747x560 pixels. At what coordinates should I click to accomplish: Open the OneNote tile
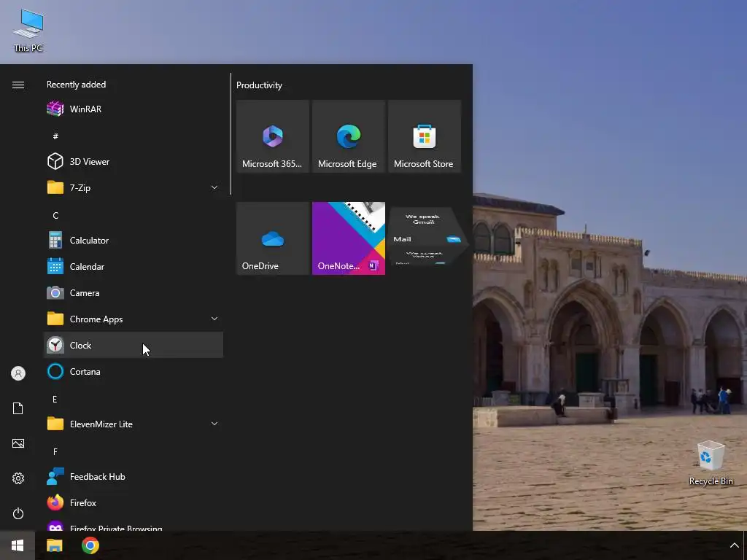(348, 238)
